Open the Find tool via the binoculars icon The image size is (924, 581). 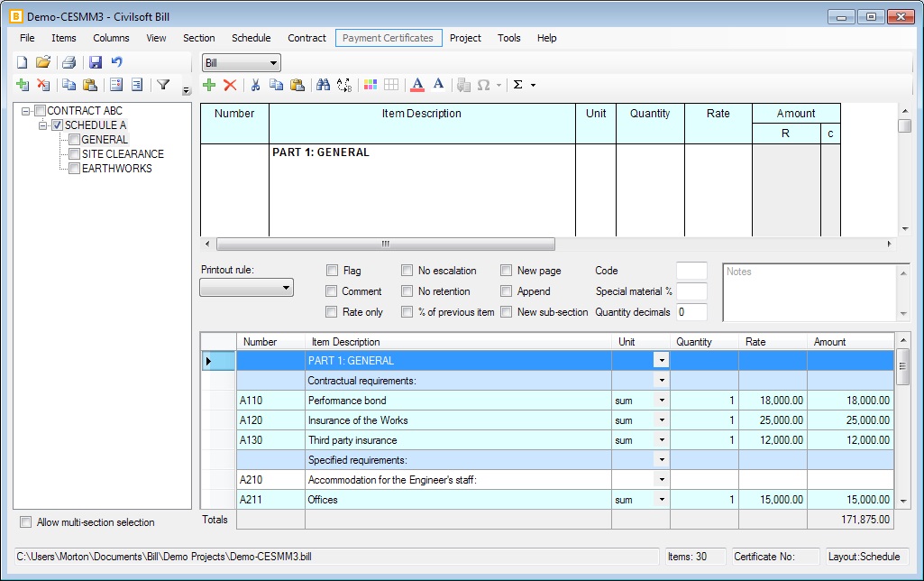[323, 84]
